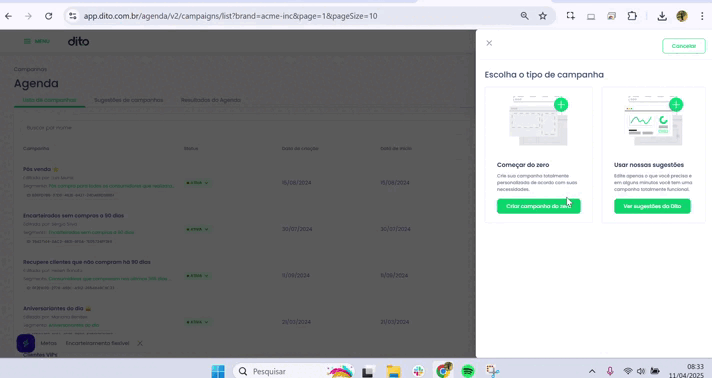Go back in the browser
Viewport: 712px width, 378px height.
pyautogui.click(x=9, y=16)
